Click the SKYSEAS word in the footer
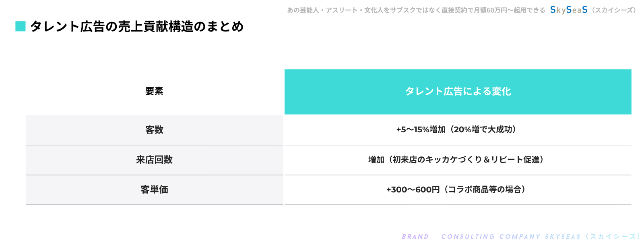The image size is (644, 242). (x=563, y=237)
